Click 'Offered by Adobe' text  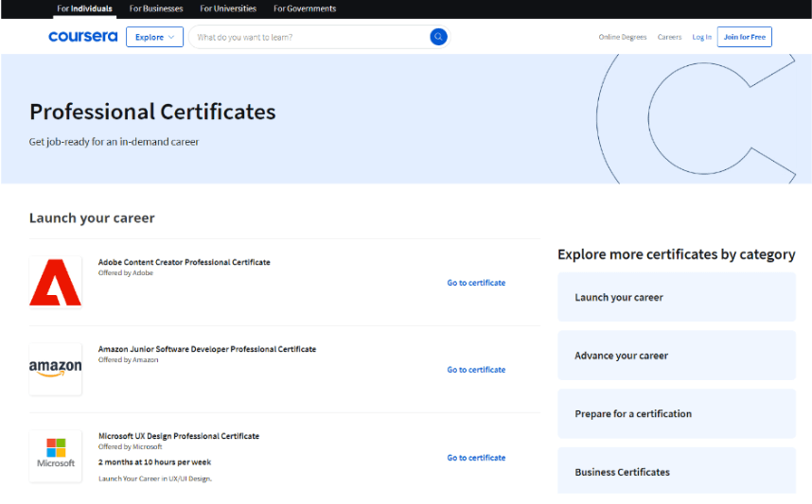(126, 272)
